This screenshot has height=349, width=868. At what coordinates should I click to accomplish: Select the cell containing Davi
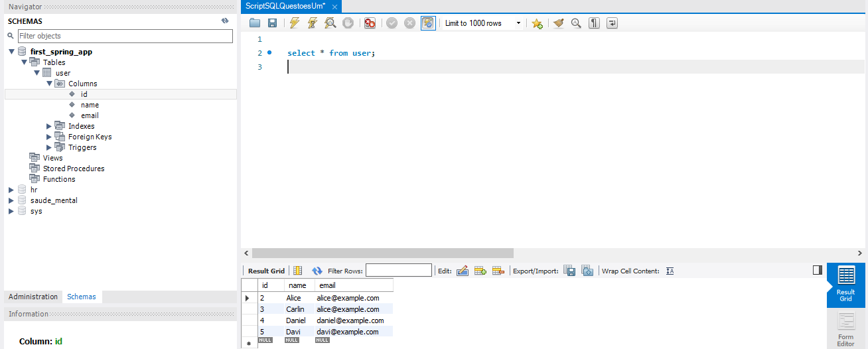pyautogui.click(x=299, y=332)
